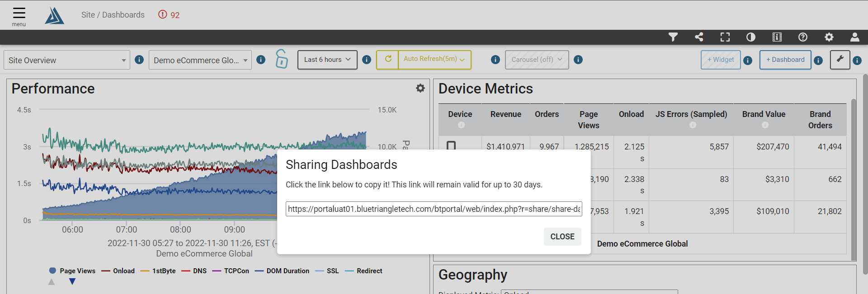The width and height of the screenshot is (868, 294).
Task: Click info icon next to site selector
Action: (261, 60)
